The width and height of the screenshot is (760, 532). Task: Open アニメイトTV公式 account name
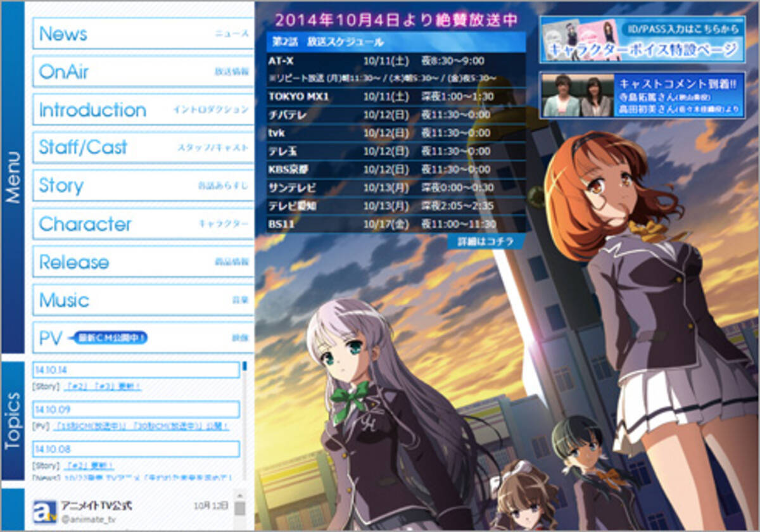click(96, 505)
